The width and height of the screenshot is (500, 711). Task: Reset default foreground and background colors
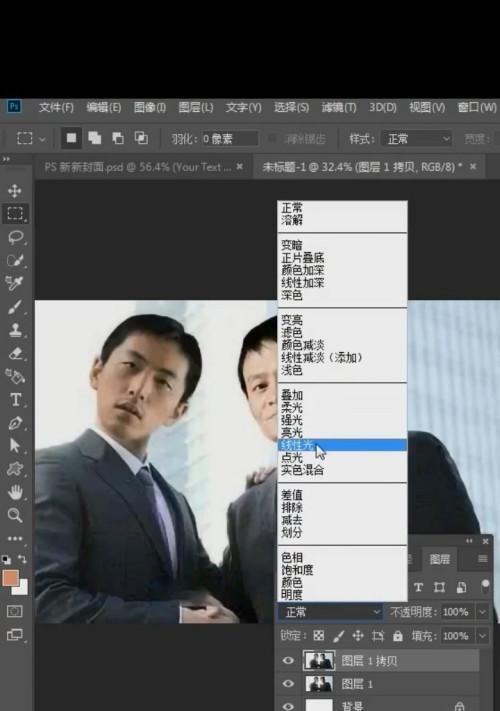click(x=6, y=559)
